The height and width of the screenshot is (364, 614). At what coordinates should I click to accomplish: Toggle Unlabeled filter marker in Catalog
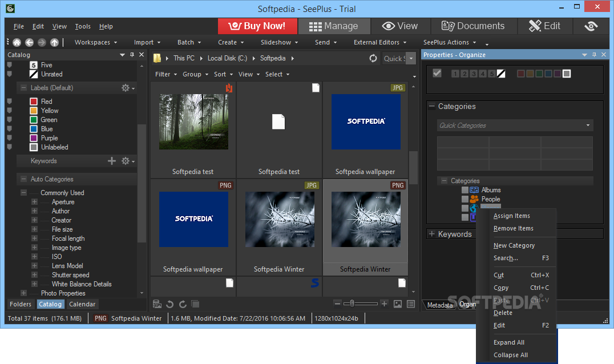(9, 147)
